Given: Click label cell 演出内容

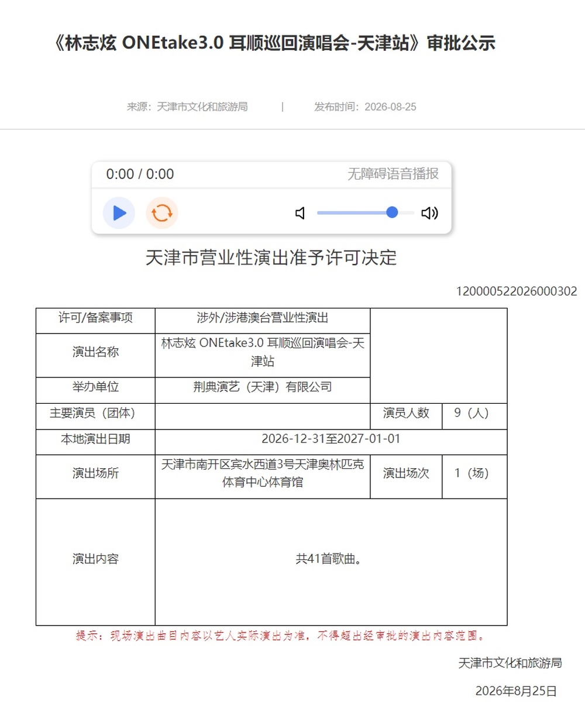Looking at the screenshot, I should [95, 562].
